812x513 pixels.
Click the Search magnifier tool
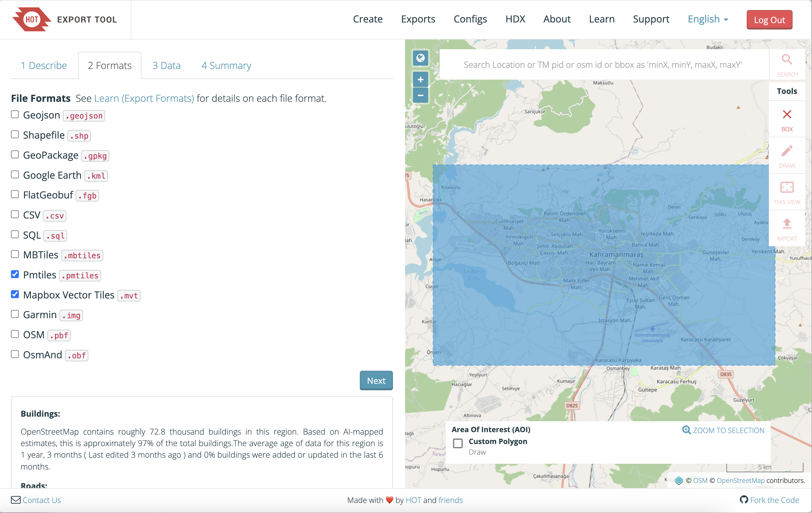click(x=787, y=65)
